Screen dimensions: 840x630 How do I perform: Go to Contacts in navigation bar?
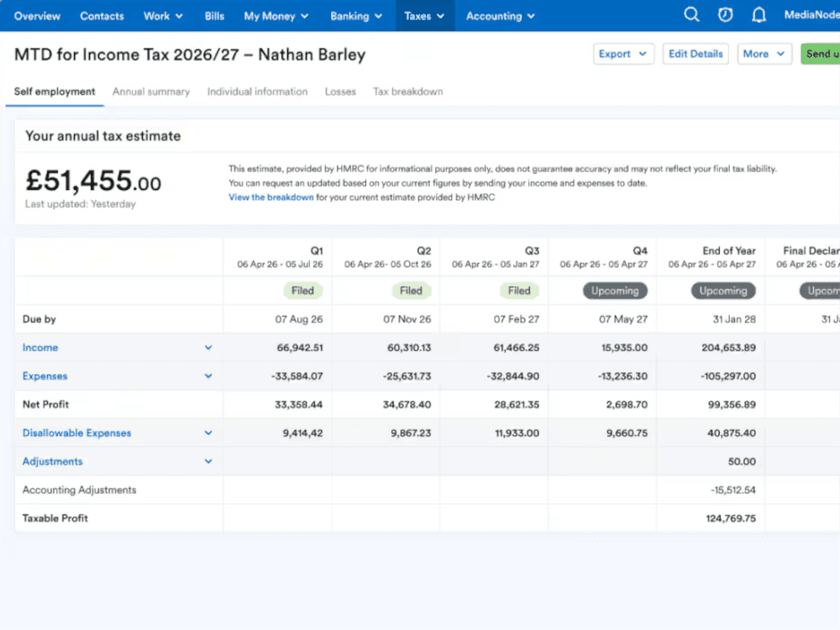coord(102,16)
